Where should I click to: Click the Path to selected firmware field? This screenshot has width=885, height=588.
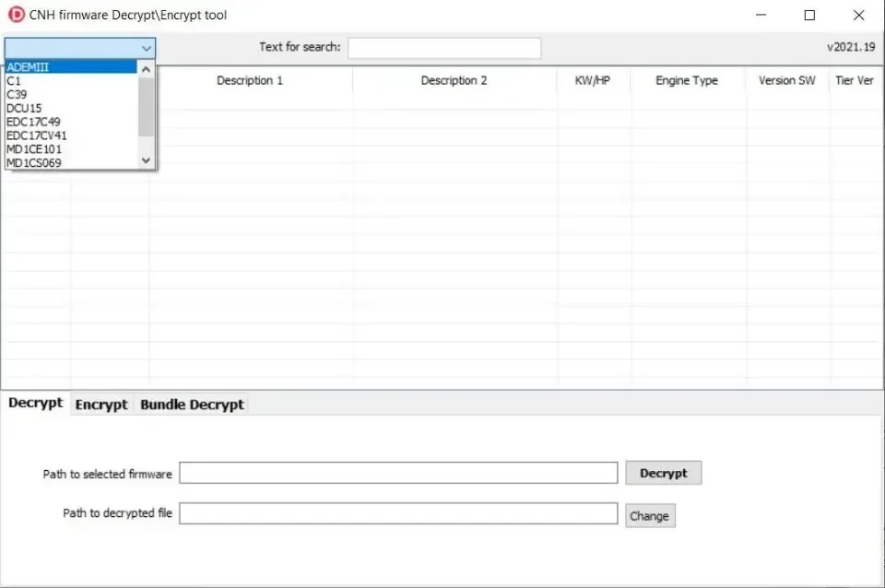(x=398, y=473)
